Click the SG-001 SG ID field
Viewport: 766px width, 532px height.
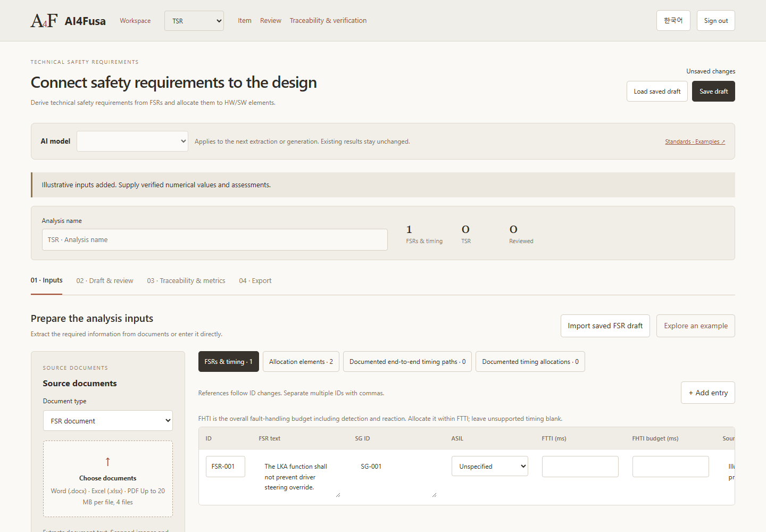point(396,477)
